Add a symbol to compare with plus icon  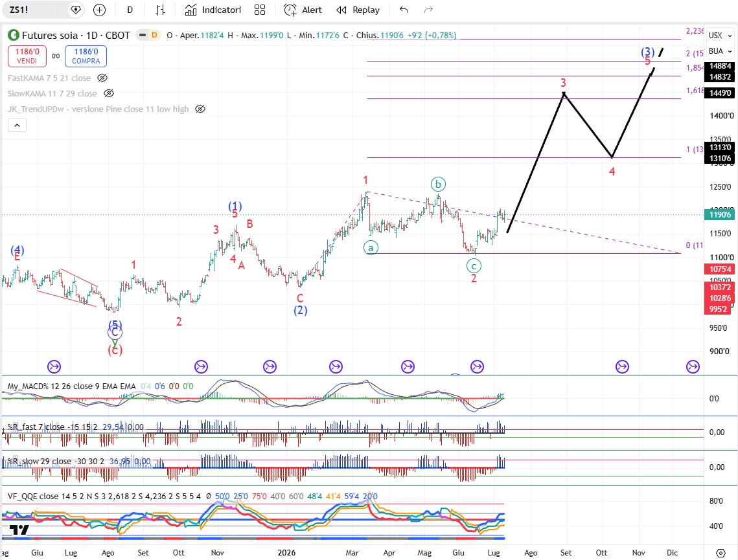click(x=99, y=10)
